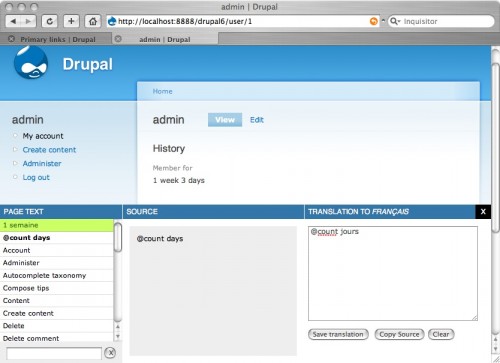The height and width of the screenshot is (363, 500).
Task: Open the Home breadcrumb link
Action: tap(162, 91)
